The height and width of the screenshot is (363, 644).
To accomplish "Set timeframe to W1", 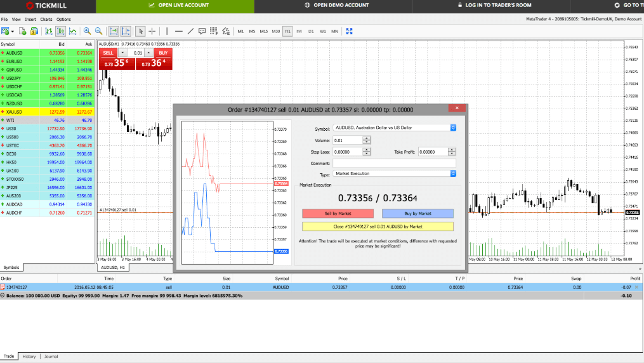I will 323,31.
